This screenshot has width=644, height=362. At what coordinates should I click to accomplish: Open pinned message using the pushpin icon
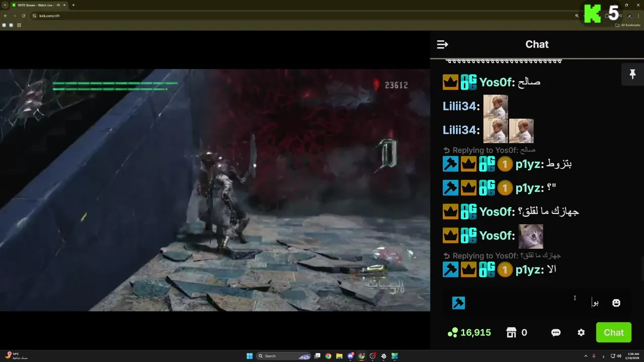(632, 74)
